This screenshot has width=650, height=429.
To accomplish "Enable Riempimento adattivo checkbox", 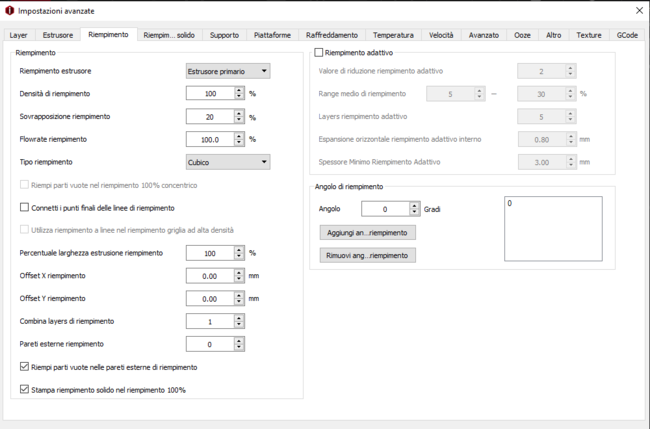I will tap(319, 52).
